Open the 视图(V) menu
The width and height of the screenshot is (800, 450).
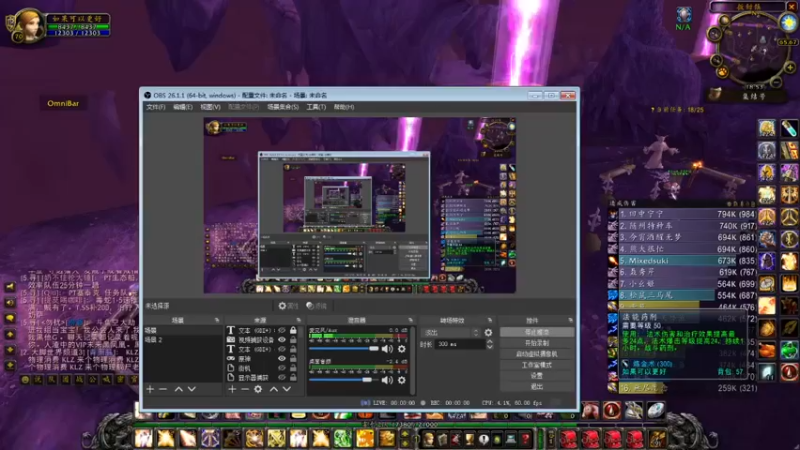pyautogui.click(x=210, y=107)
